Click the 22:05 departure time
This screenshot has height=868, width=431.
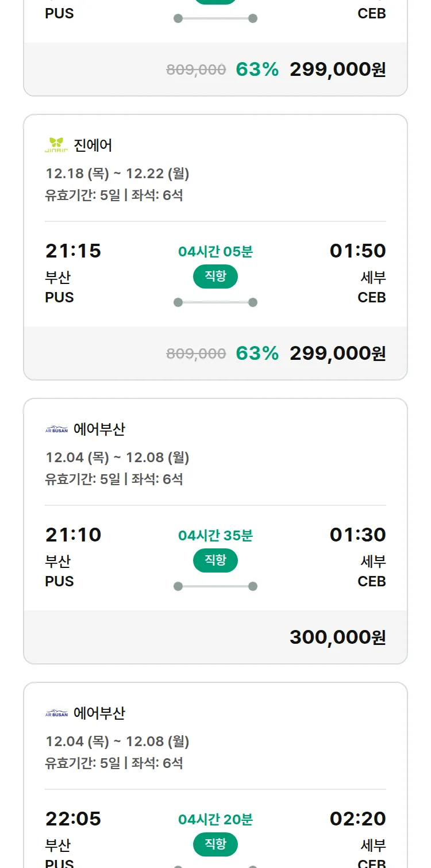[x=73, y=819]
